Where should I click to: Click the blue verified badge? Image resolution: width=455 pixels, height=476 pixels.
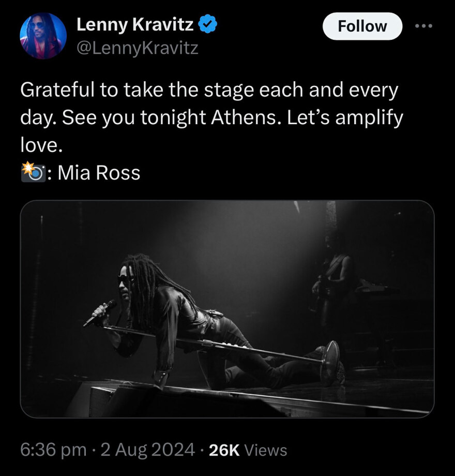[x=208, y=24]
